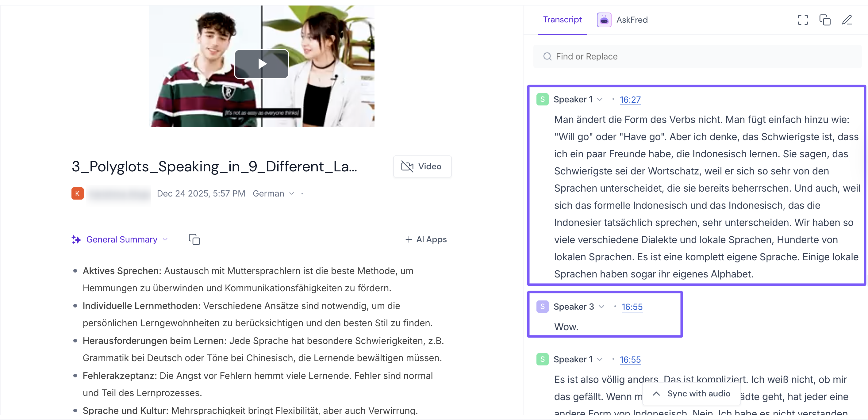
Task: Click the sparkle icon beside General Summary
Action: coord(76,239)
